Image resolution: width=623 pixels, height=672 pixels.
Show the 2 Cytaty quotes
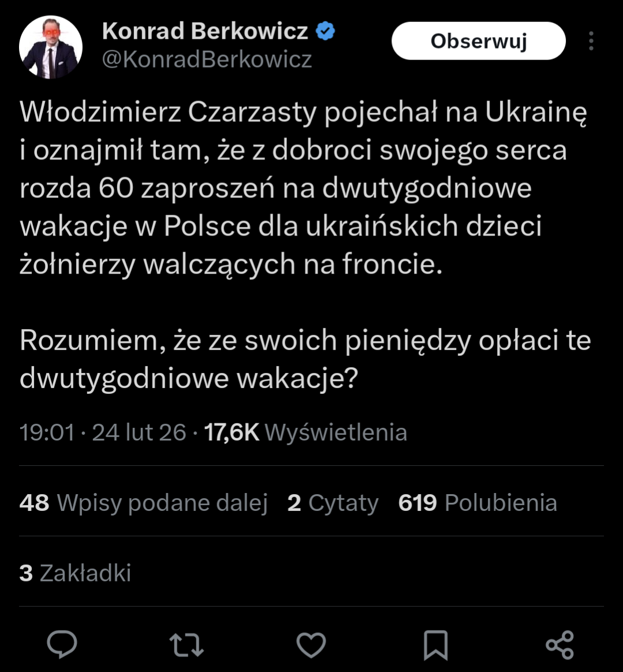tap(333, 503)
